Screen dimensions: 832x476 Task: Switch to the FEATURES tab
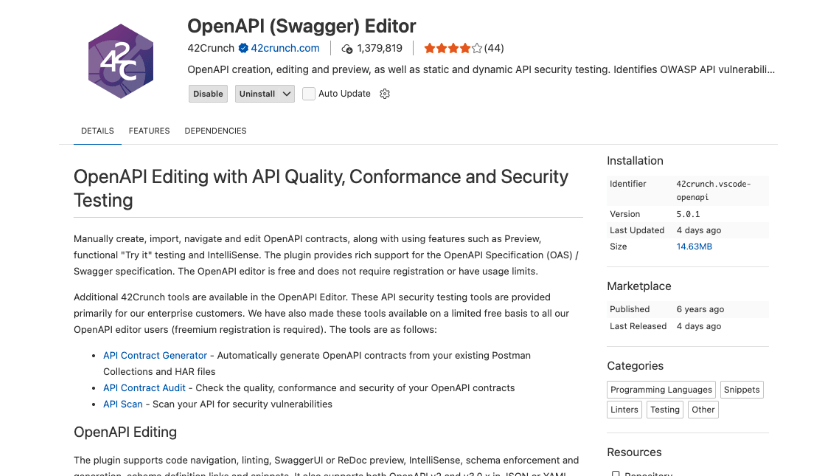pyautogui.click(x=149, y=131)
